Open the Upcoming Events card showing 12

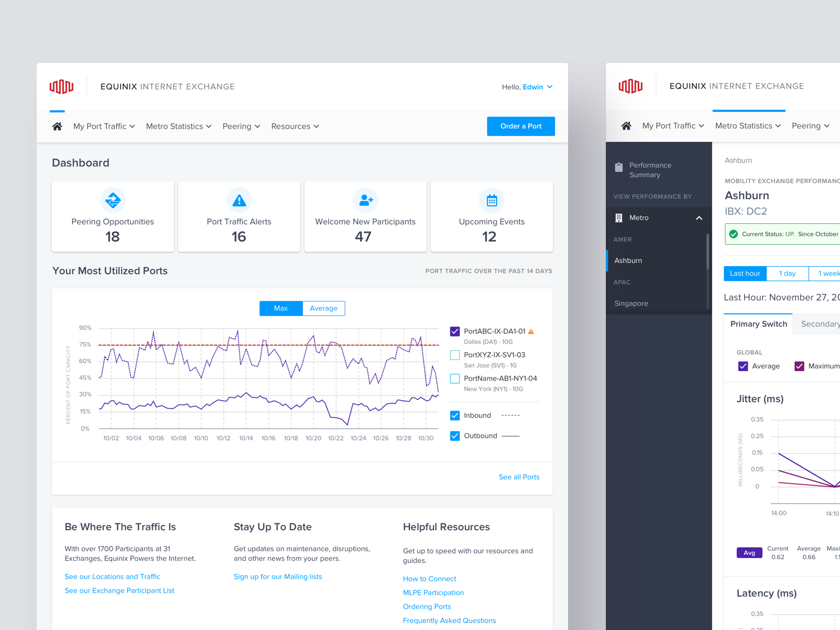[492, 217]
